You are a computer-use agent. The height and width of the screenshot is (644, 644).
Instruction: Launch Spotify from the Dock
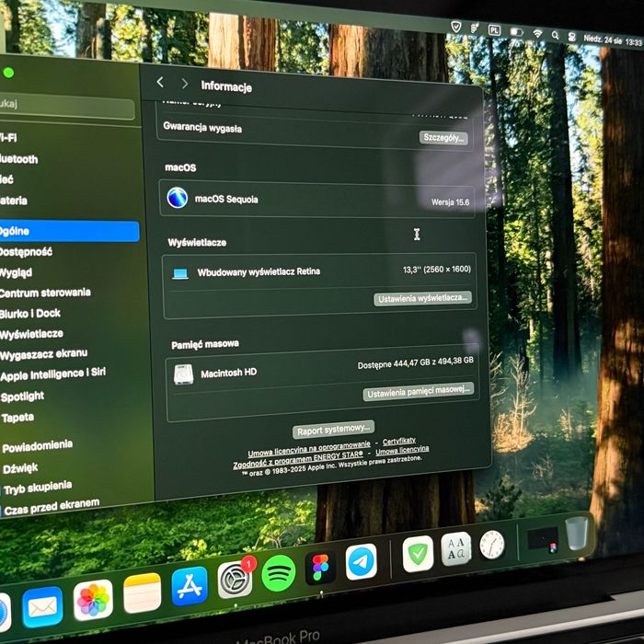(279, 573)
